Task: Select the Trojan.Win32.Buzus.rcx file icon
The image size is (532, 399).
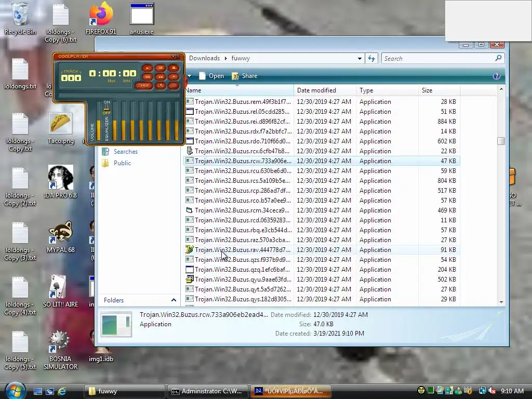Action: pyautogui.click(x=189, y=151)
